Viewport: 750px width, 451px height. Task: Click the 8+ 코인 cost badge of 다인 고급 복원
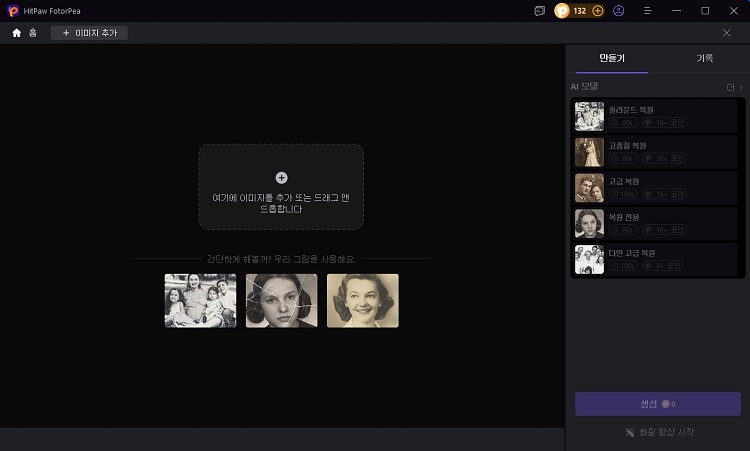click(x=662, y=265)
